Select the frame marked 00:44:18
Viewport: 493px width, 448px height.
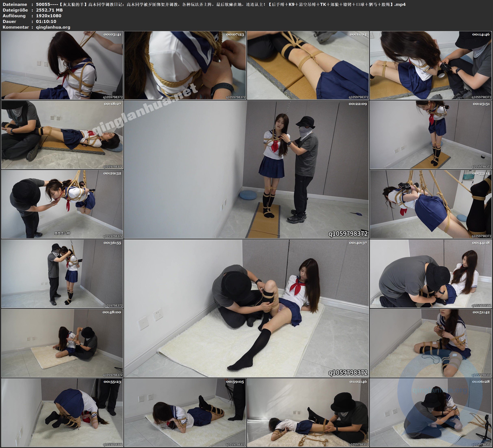[x=431, y=274]
